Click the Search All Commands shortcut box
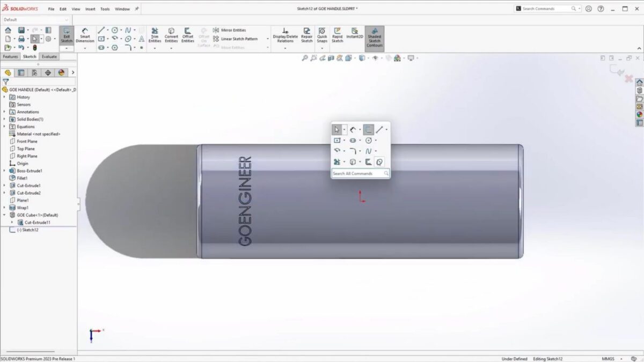 point(360,174)
